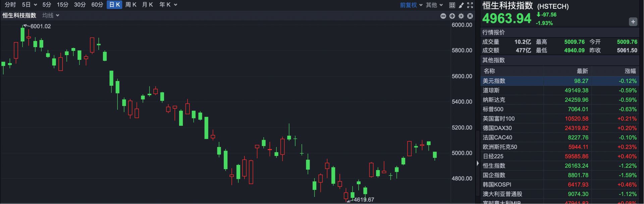Sort index list by 涨幅 column
This screenshot has height=204, width=644.
630,71
